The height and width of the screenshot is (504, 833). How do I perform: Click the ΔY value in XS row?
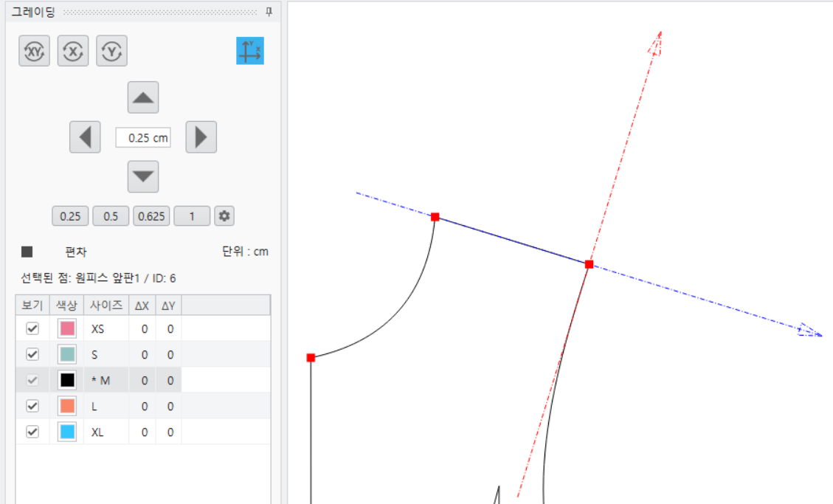pos(169,328)
